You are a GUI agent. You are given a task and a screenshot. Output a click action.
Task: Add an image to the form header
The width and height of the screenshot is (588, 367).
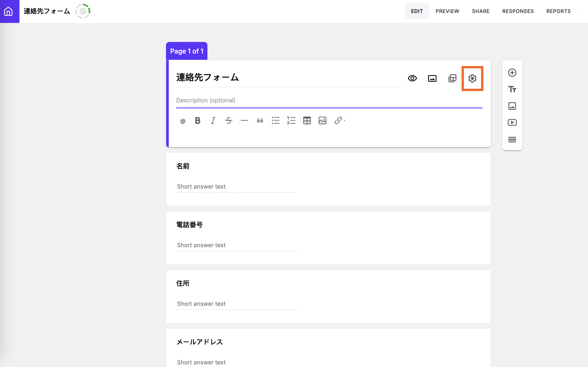pyautogui.click(x=432, y=78)
